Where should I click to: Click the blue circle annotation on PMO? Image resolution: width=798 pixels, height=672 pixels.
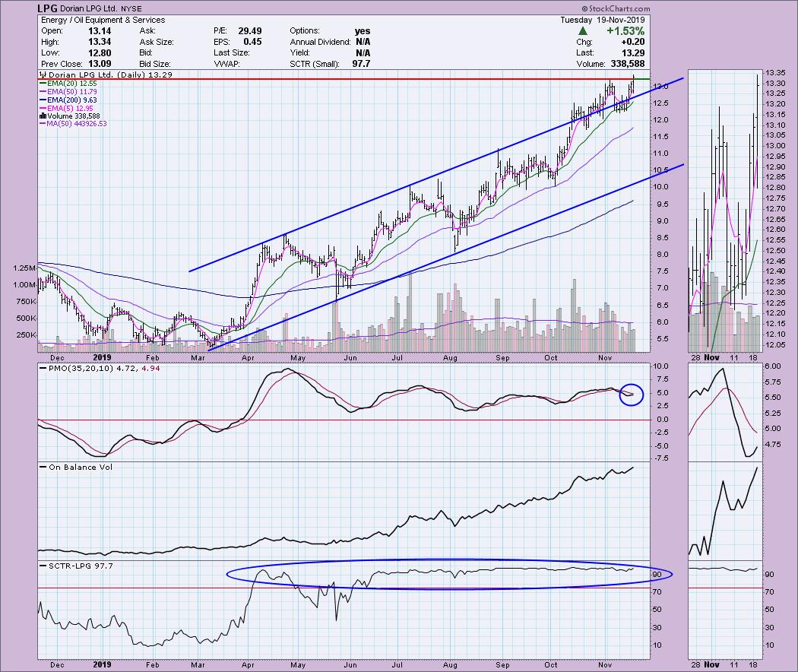632,394
